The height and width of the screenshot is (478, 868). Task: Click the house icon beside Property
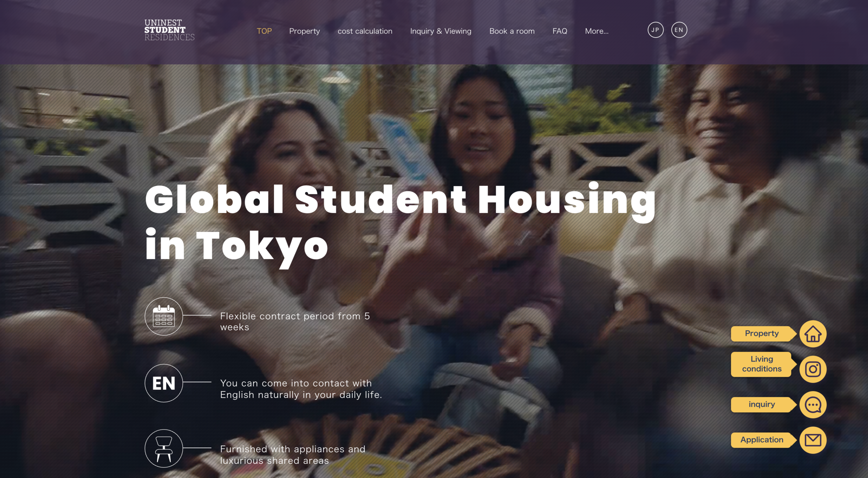point(812,334)
